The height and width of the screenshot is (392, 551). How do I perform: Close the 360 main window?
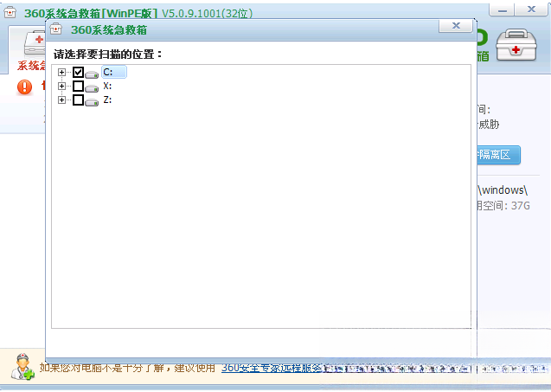(531, 10)
